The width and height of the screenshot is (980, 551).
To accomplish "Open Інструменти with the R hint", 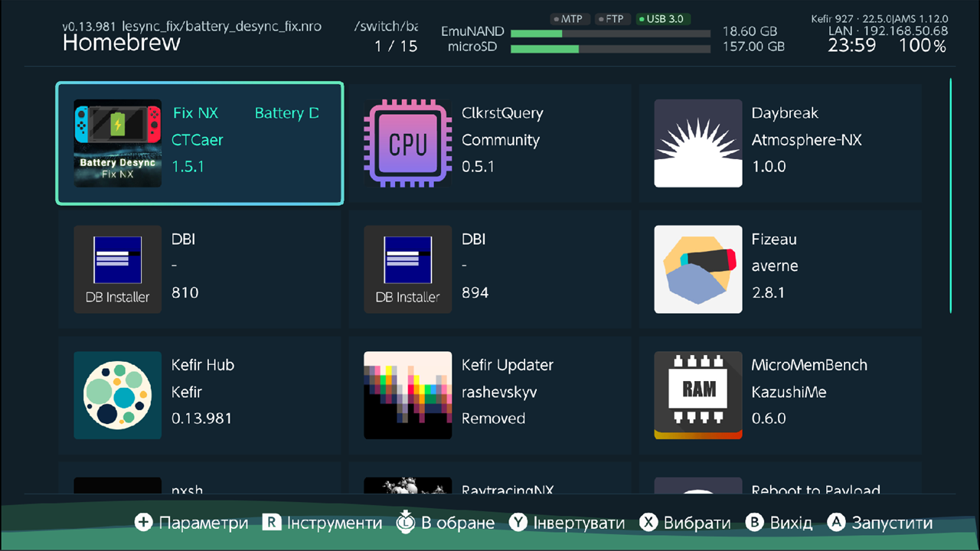I will coord(322,523).
